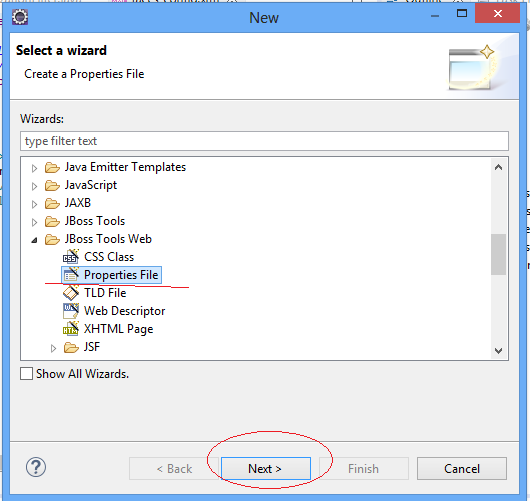Select the Properties File wizard icon
This screenshot has width=530, height=501.
tap(71, 275)
